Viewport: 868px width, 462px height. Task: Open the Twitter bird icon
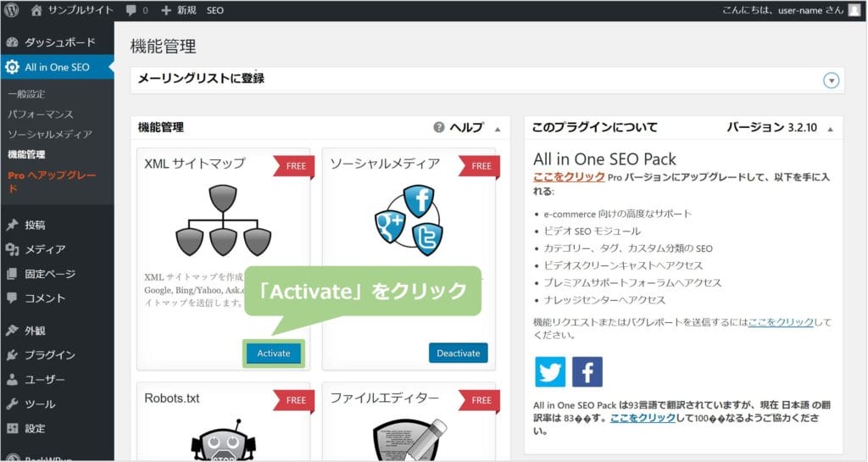[x=550, y=371]
